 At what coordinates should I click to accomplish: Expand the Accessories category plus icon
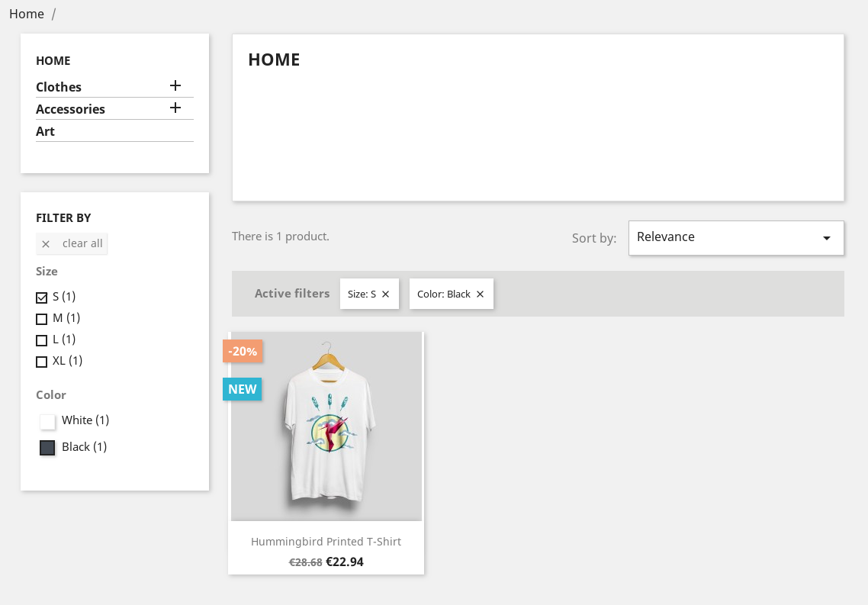tap(175, 108)
